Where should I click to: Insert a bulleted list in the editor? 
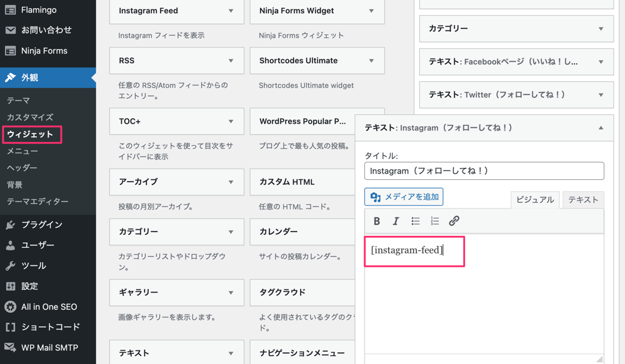coord(416,221)
